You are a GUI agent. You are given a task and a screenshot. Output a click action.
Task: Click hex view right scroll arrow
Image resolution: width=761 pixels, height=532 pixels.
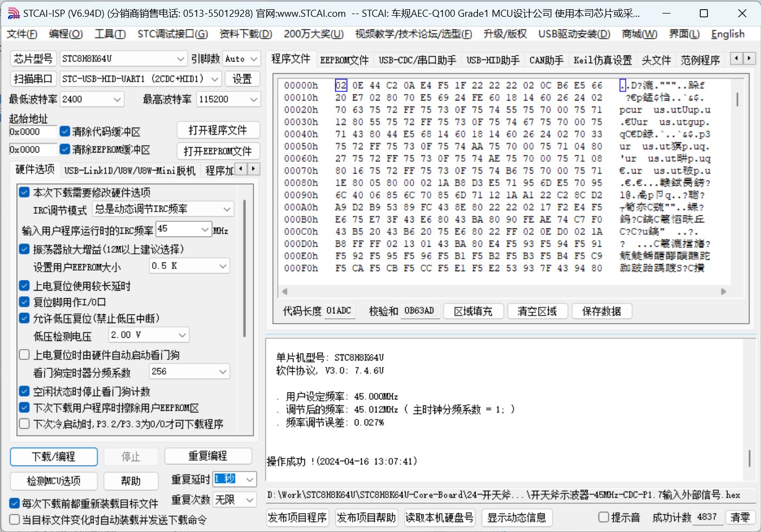coord(724,291)
